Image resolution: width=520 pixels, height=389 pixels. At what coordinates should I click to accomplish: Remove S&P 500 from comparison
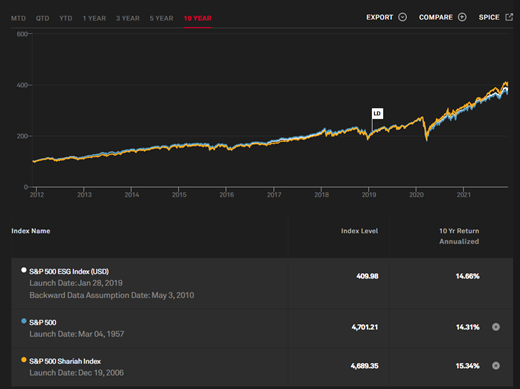[x=496, y=327]
